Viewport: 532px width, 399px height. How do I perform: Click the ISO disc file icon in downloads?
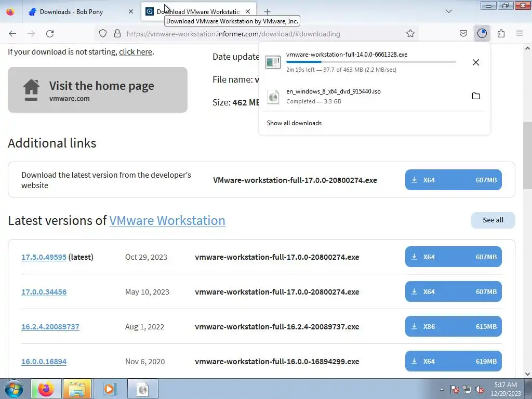click(273, 97)
